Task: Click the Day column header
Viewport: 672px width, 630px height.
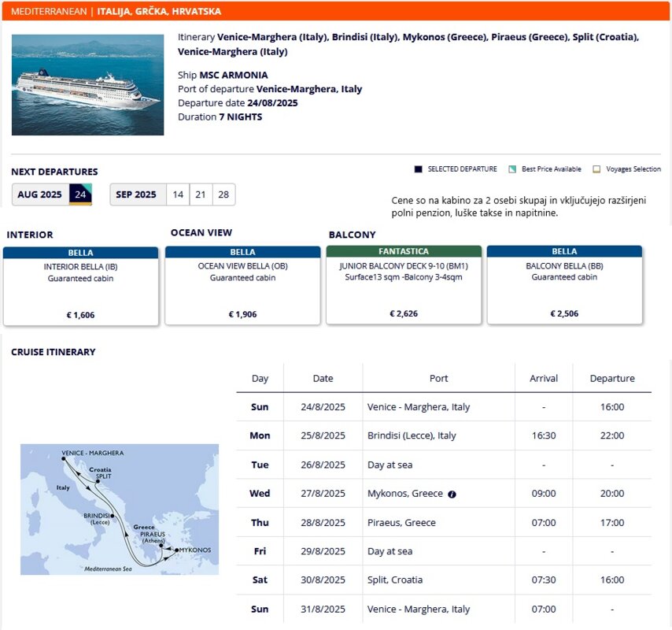Action: point(260,378)
